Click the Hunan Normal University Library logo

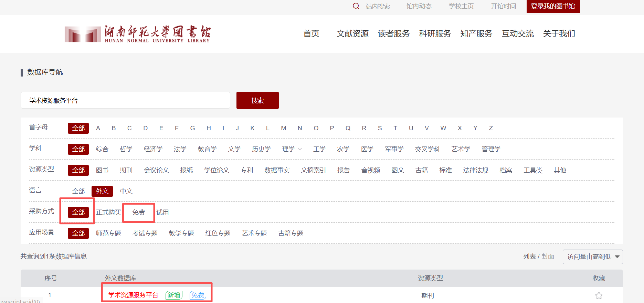(138, 34)
